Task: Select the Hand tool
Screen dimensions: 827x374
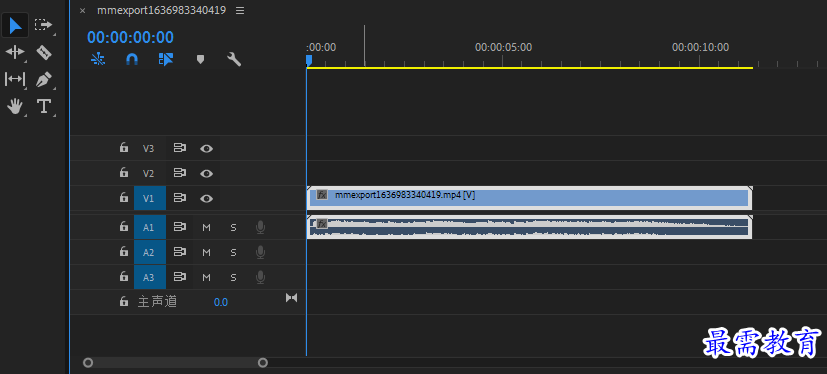Action: tap(15, 107)
